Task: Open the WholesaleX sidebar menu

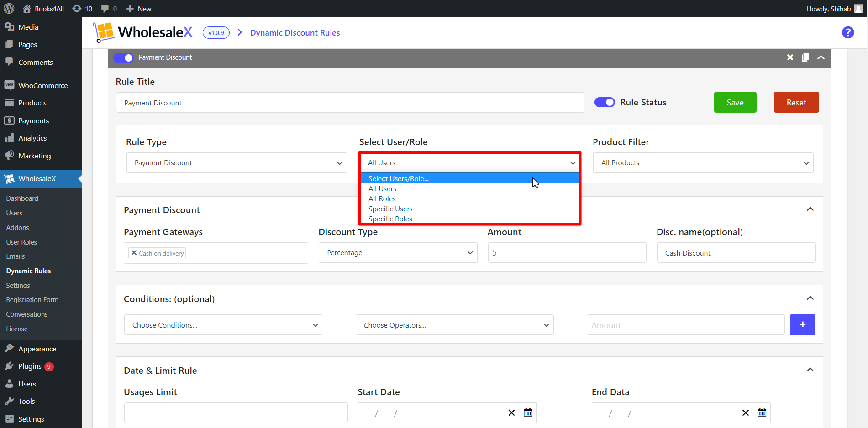Action: pyautogui.click(x=41, y=178)
